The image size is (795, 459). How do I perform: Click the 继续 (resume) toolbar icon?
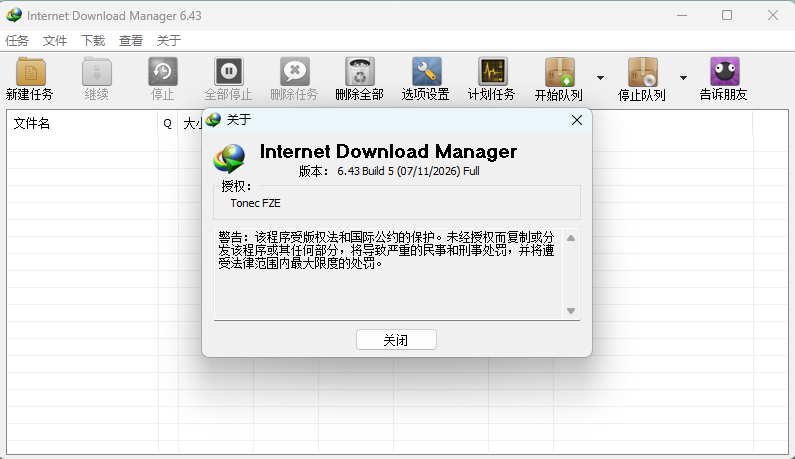coord(96,72)
